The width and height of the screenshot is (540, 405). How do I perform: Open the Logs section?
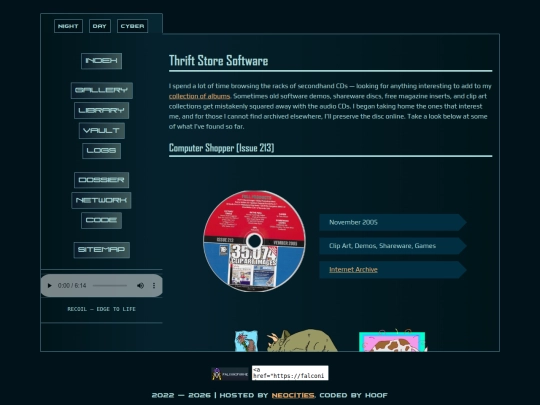point(102,151)
